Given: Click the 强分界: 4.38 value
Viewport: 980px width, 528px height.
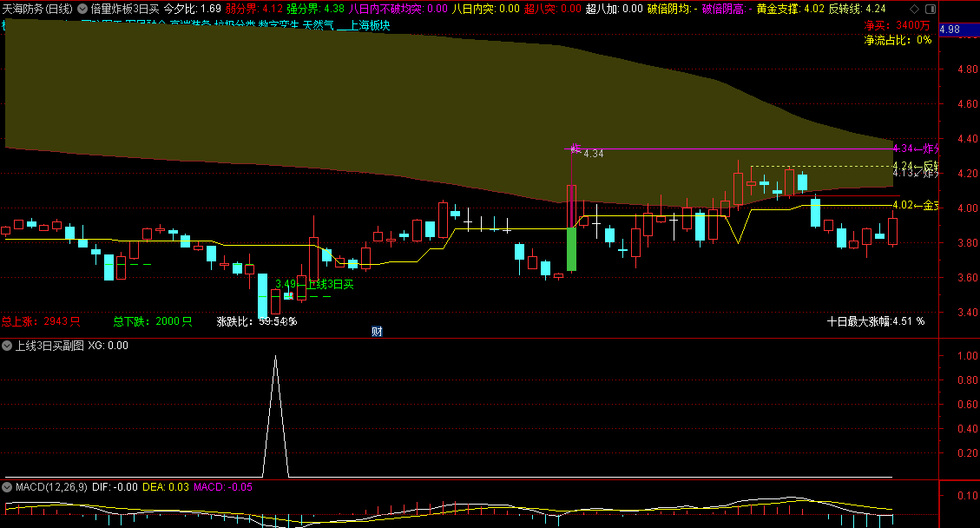Looking at the screenshot, I should (x=316, y=9).
